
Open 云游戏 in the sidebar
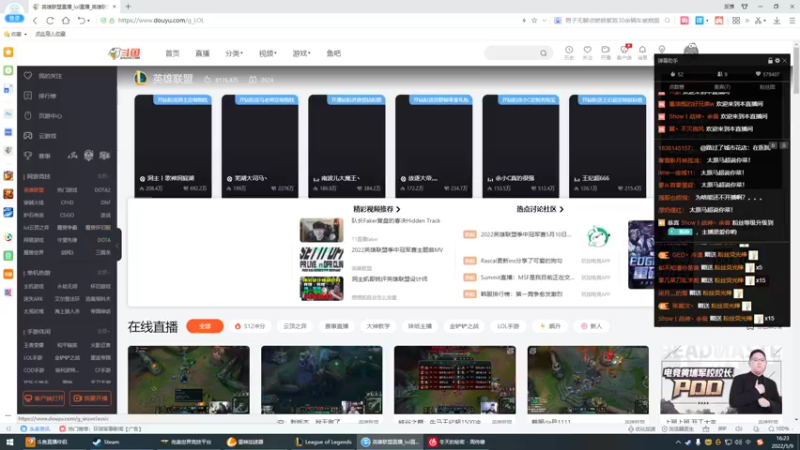coord(41,136)
